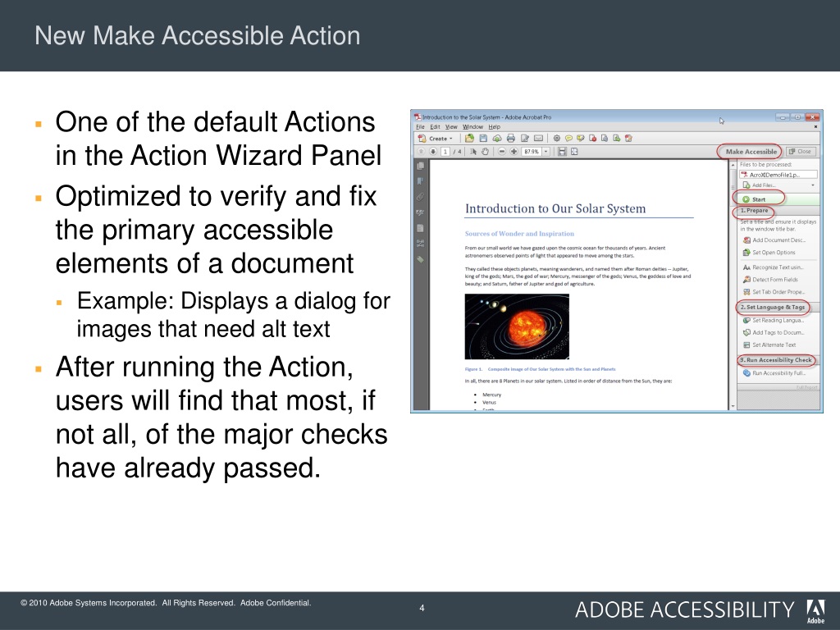Open the Bookmarks navigation pane icon
The image size is (840, 630).
[x=421, y=181]
